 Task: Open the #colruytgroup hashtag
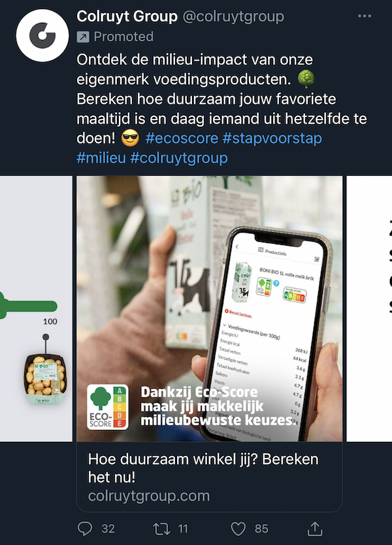[179, 158]
